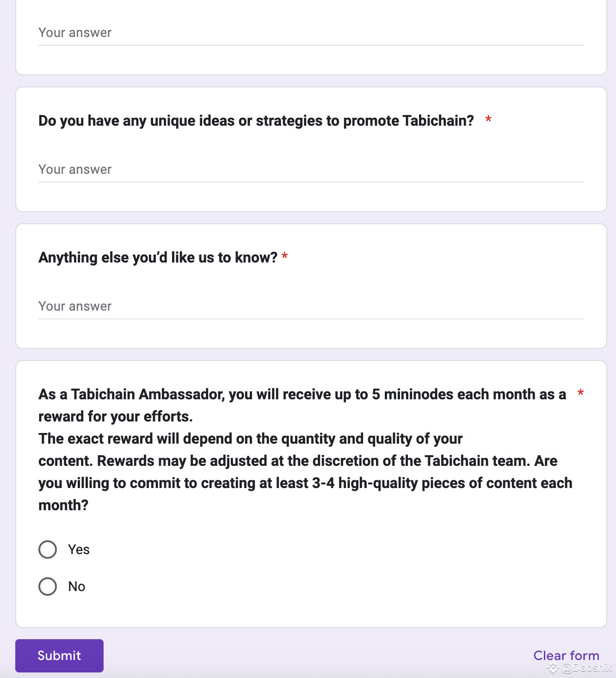Screen dimensions: 616x678
Task: Click the "Anything else you'd like us to know?" heading
Action: click(158, 257)
